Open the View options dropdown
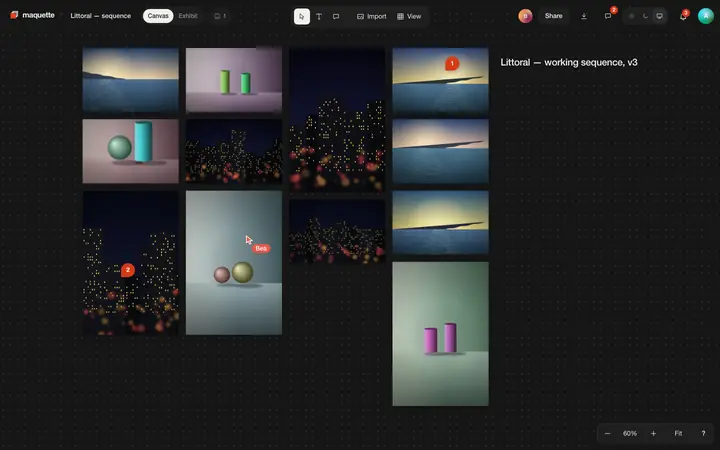Screen dimensions: 720x450 pyautogui.click(x=409, y=17)
